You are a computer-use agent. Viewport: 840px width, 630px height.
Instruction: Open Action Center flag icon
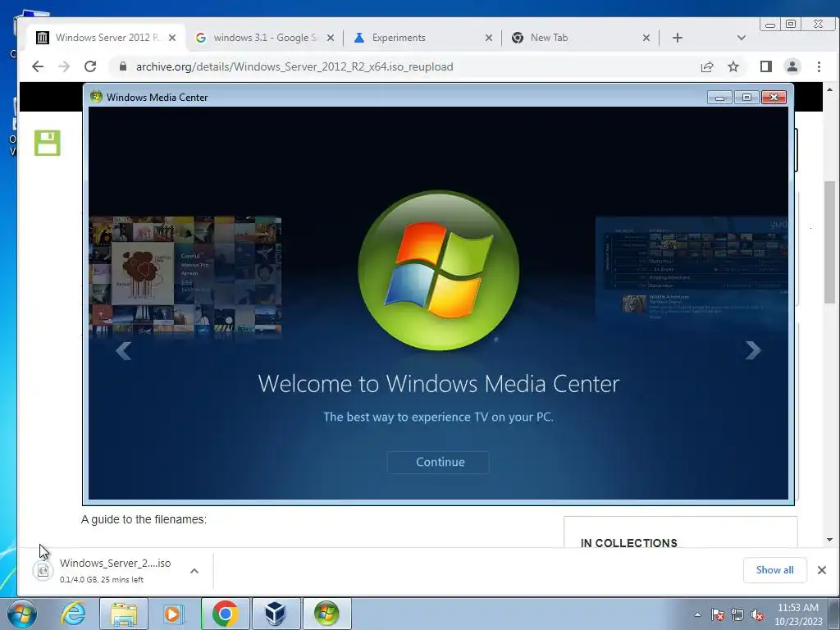click(x=717, y=615)
